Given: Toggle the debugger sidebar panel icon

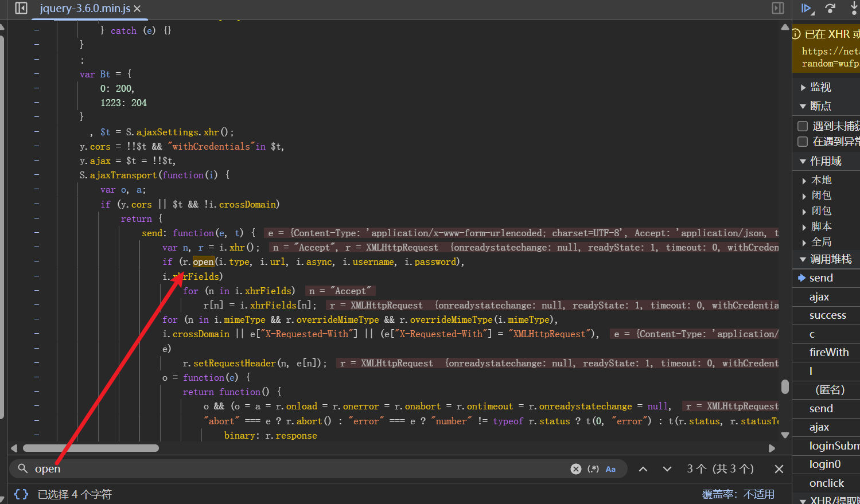Looking at the screenshot, I should click(778, 9).
